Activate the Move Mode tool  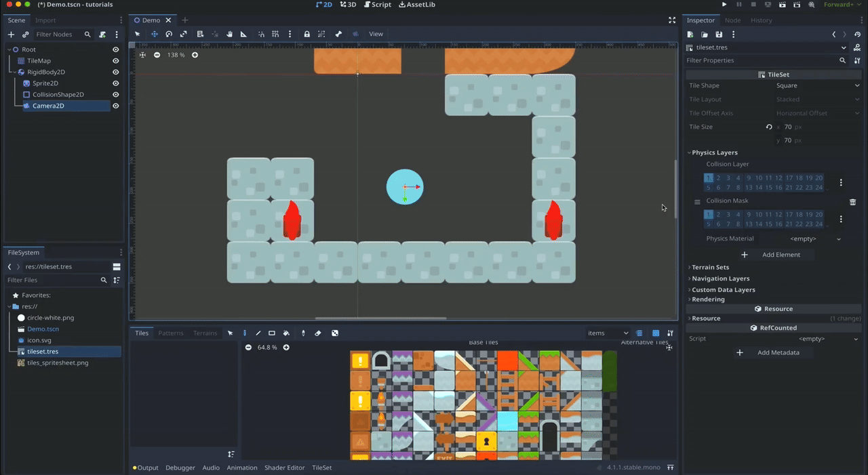[154, 34]
